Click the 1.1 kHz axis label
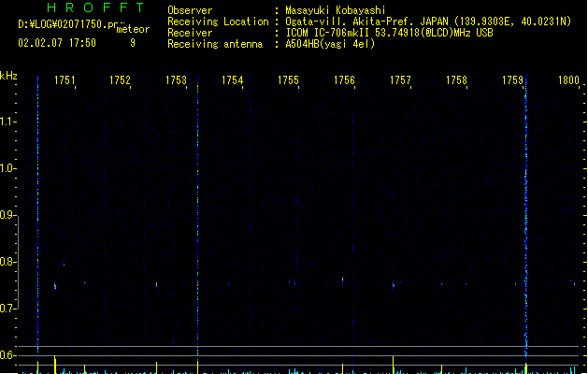 (7, 122)
